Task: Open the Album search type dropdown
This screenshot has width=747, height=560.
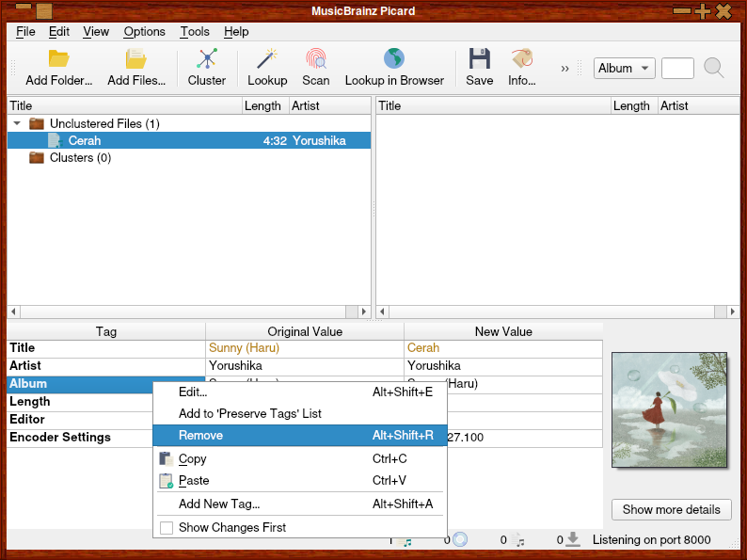Action: [624, 68]
